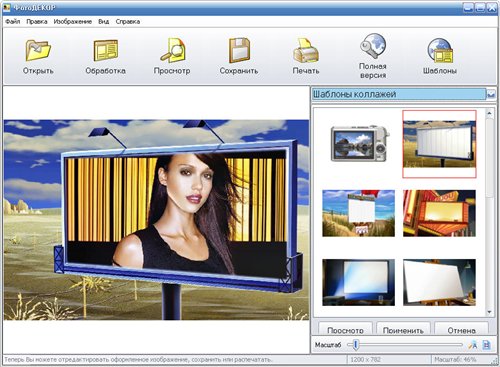This screenshot has width=500, height=367.
Task: Click the actual-size icon at zoom slider's end
Action: tap(487, 345)
